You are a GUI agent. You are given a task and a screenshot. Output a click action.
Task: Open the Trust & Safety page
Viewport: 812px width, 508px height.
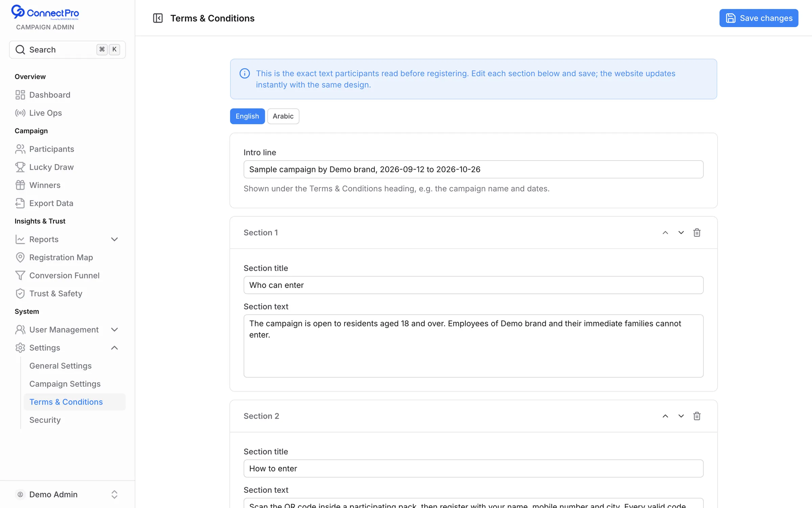tap(67, 294)
